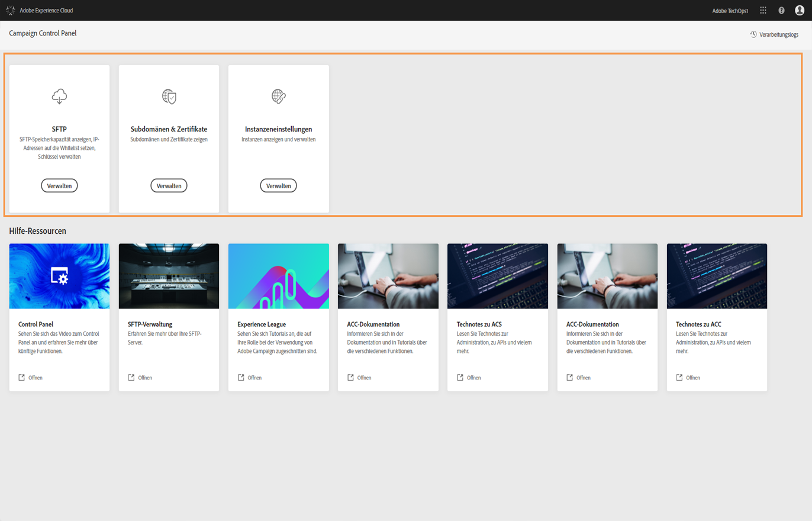Click the open icon on Control Panel card
812x521 pixels.
click(x=22, y=378)
